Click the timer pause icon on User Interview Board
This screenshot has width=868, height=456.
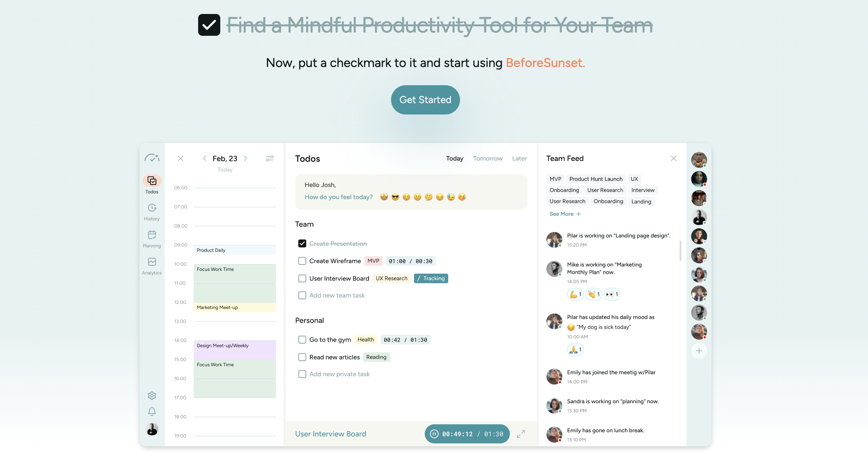pos(435,434)
